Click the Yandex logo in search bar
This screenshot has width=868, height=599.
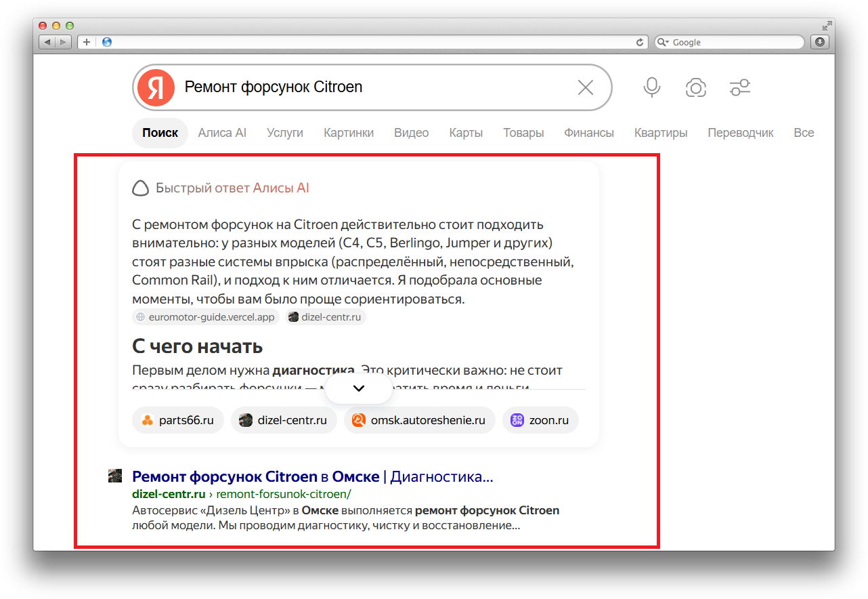click(156, 87)
